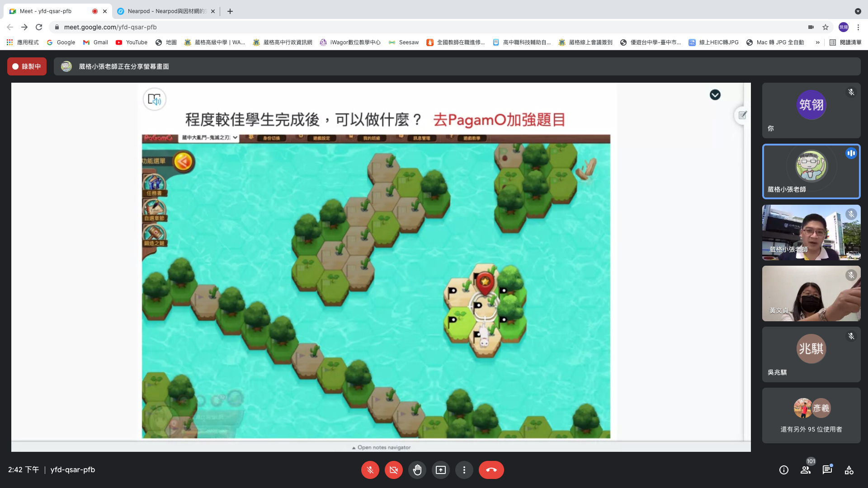Open the meeting details info icon
The height and width of the screenshot is (488, 868).
coord(784,470)
